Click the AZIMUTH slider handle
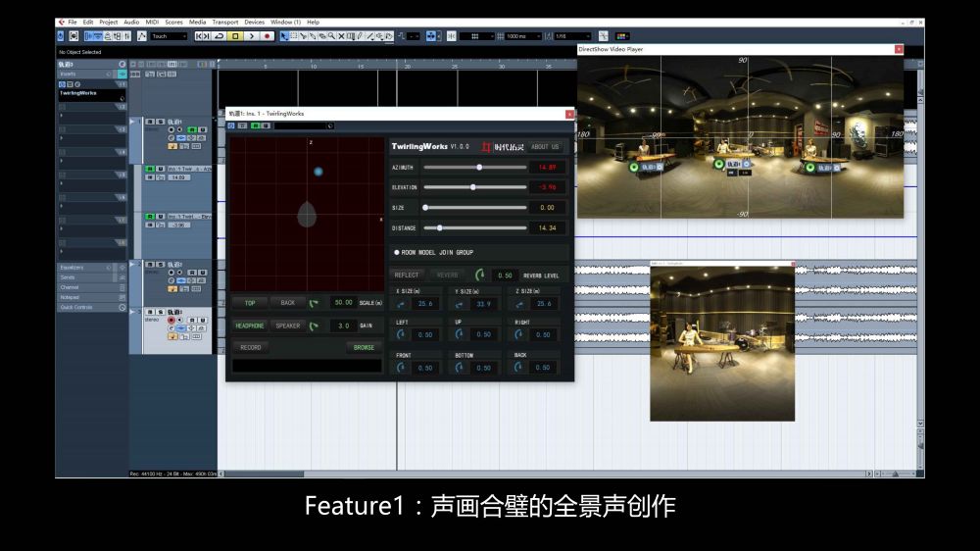 coord(479,168)
